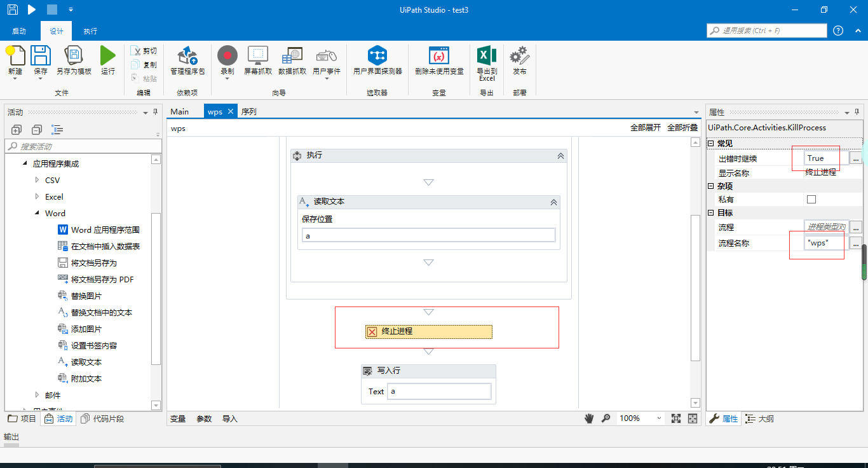Open the 代码片段 panel tab
The height and width of the screenshot is (468, 868).
point(103,418)
